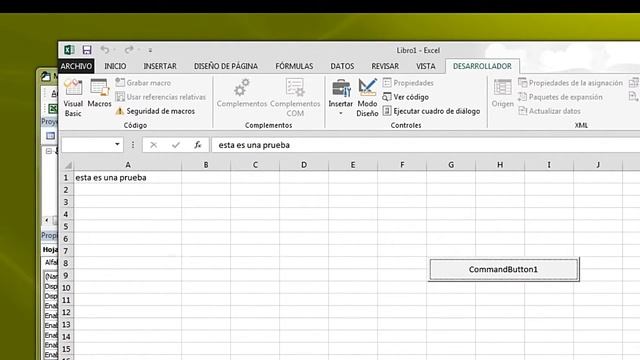Open Seguridad de macros settings
The image size is (640, 360).
155,111
